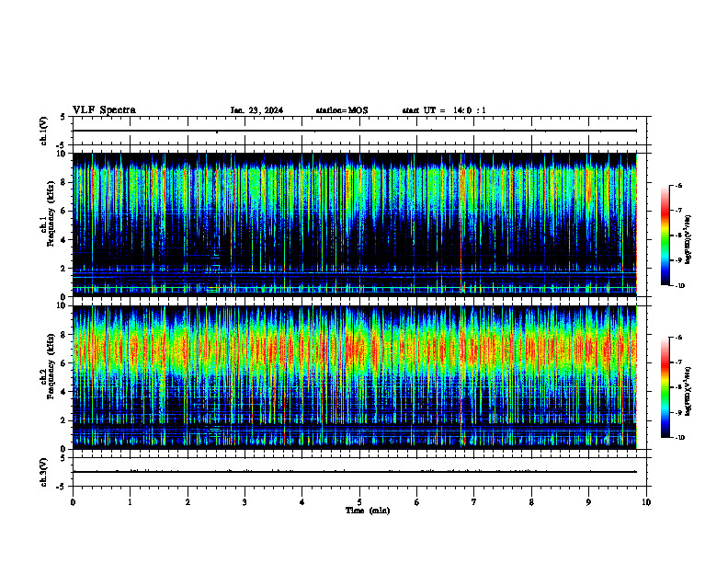Screen dimensions: 728x563
Task: Click inside the ch.1 spectrogram panel
Action: point(354,224)
